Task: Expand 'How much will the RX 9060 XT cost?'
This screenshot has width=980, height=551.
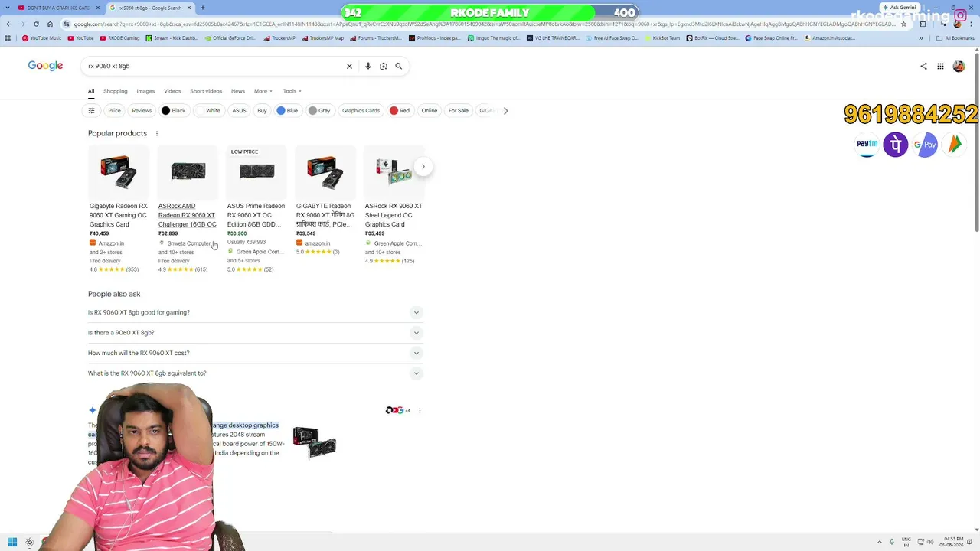Action: tap(255, 353)
